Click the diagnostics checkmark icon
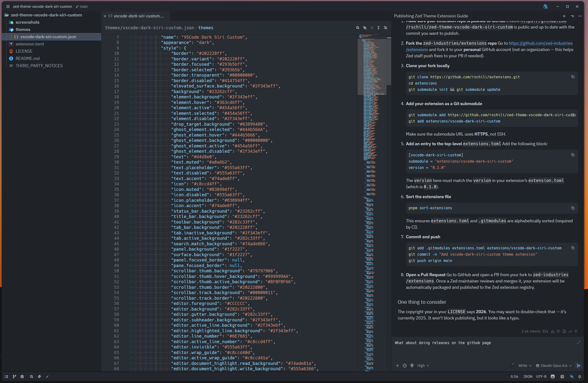 click(47, 376)
